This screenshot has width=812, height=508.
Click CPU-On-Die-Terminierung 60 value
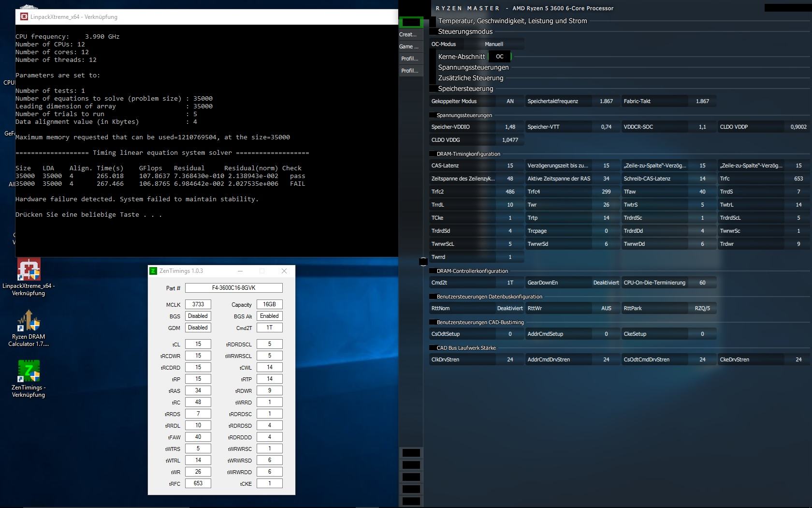[702, 283]
